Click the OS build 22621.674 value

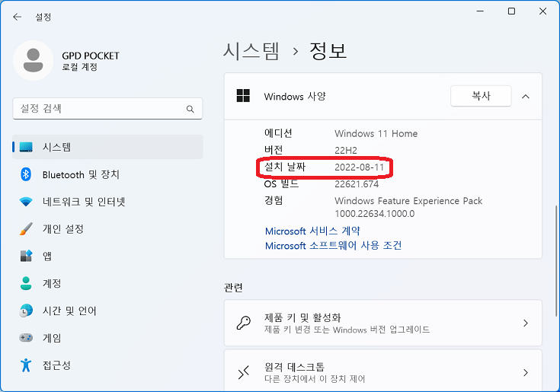pos(357,184)
